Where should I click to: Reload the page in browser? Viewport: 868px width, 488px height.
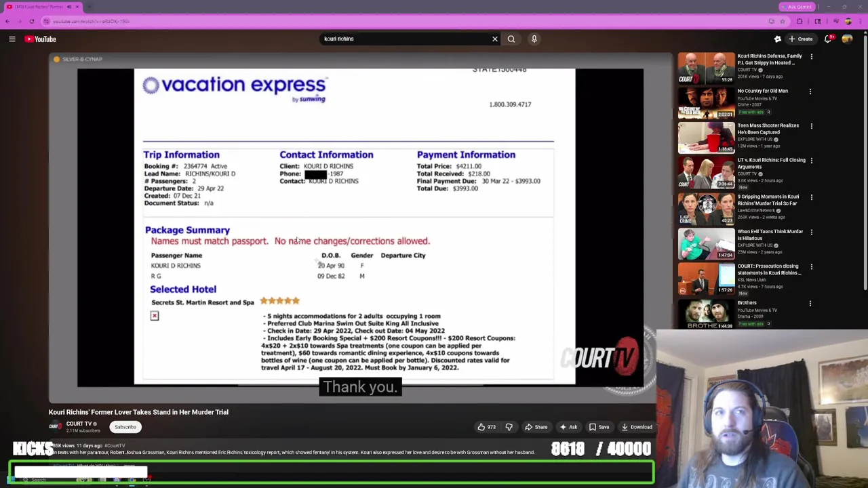click(31, 21)
